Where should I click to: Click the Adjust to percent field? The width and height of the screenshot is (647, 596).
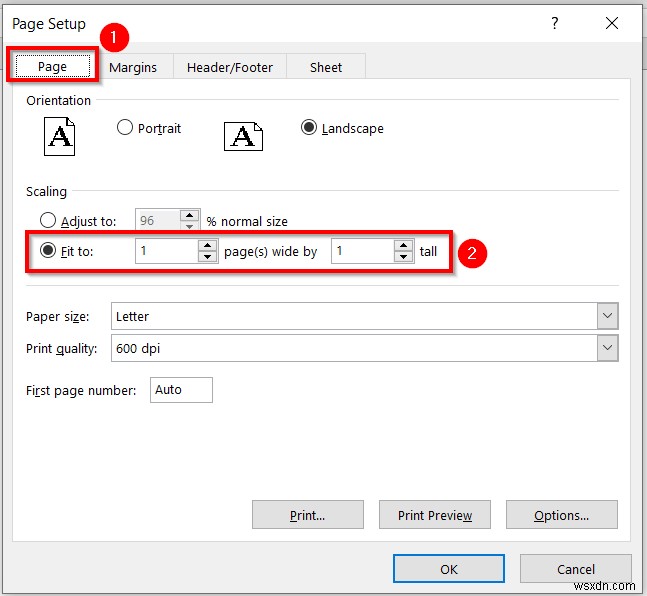tap(158, 220)
